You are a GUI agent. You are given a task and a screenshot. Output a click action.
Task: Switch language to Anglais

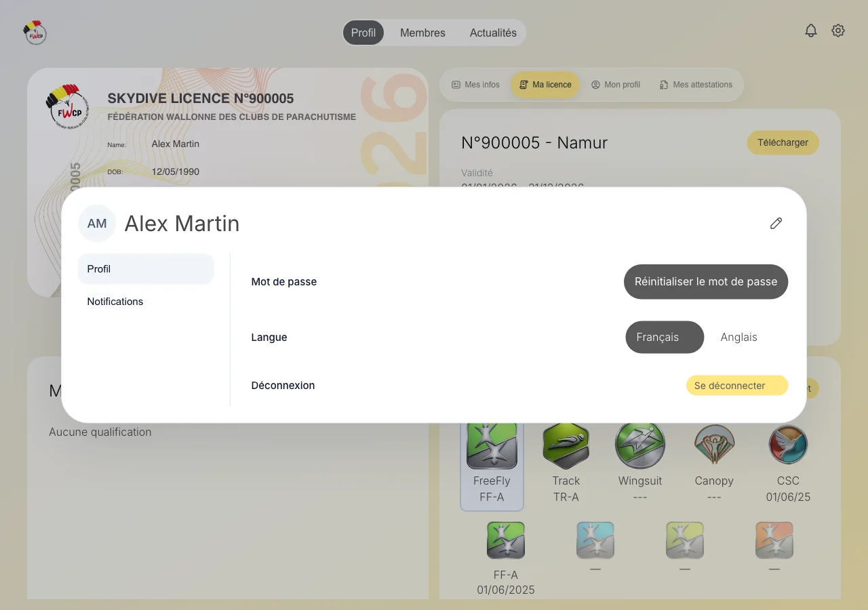coord(739,337)
